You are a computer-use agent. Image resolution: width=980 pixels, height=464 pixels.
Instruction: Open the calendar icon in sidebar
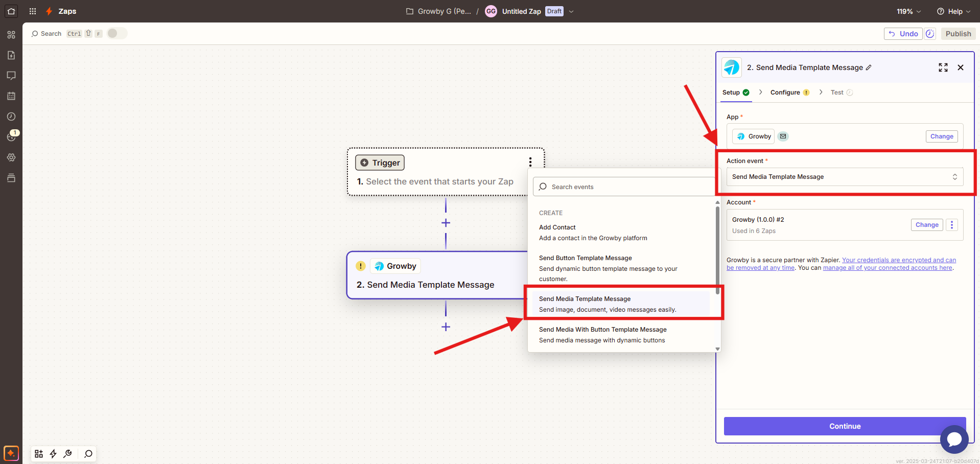click(x=11, y=96)
